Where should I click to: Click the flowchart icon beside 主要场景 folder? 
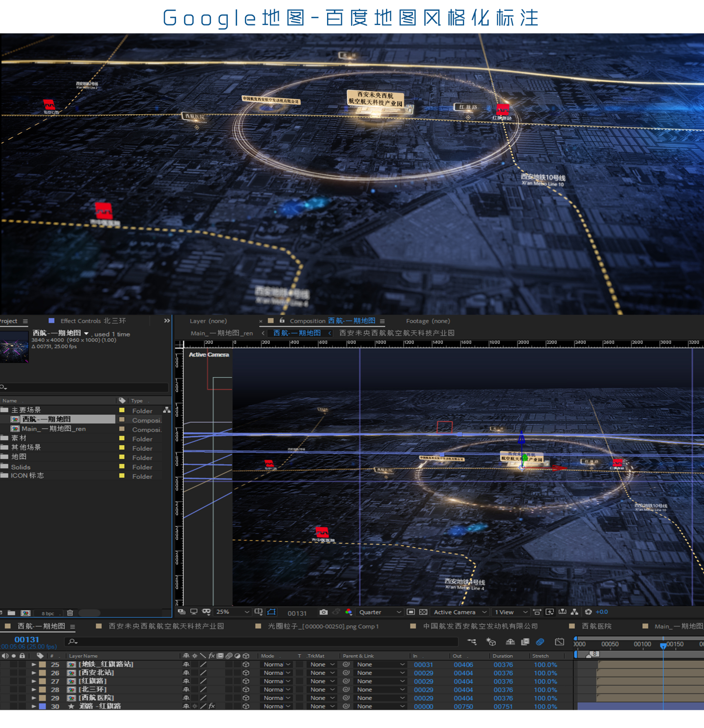pyautogui.click(x=167, y=410)
